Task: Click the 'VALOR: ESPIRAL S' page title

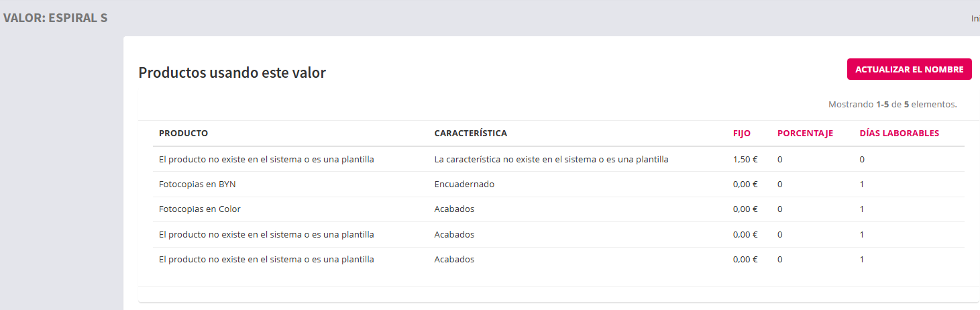Action: click(x=55, y=17)
